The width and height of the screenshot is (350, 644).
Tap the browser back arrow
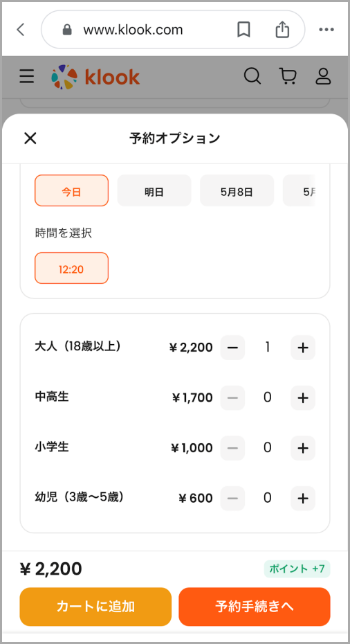[21, 30]
